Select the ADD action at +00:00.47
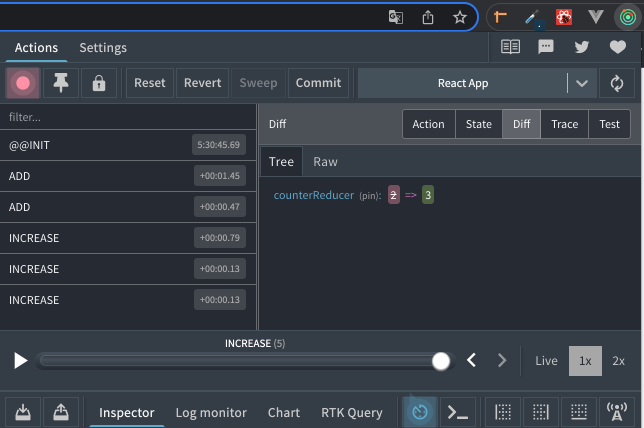This screenshot has height=428, width=644. [x=128, y=207]
